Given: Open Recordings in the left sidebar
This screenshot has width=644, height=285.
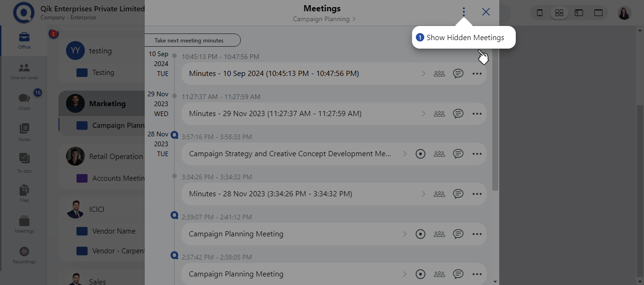Looking at the screenshot, I should 24,255.
